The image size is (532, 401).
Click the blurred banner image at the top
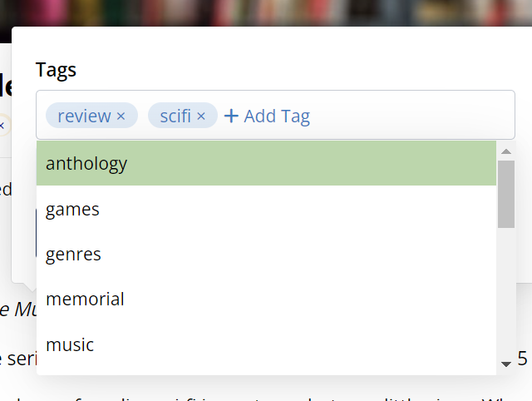coord(266,12)
